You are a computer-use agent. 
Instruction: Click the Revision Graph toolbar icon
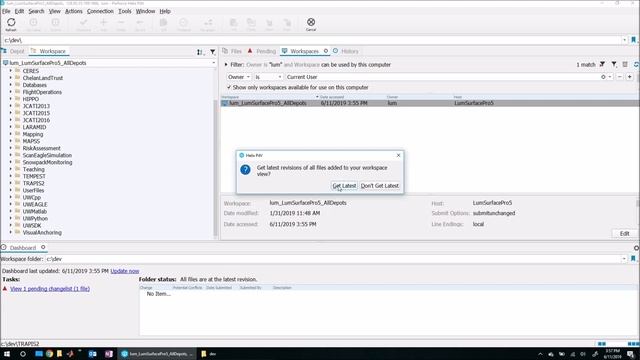208,24
